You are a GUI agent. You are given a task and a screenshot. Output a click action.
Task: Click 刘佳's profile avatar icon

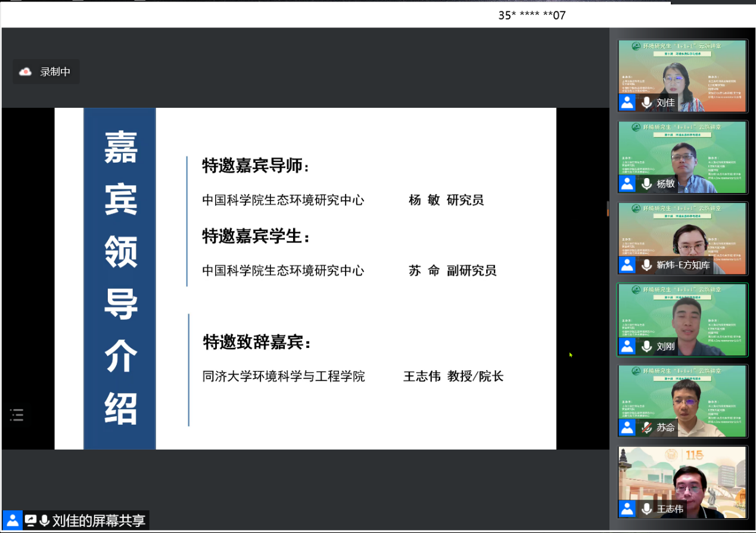click(627, 102)
